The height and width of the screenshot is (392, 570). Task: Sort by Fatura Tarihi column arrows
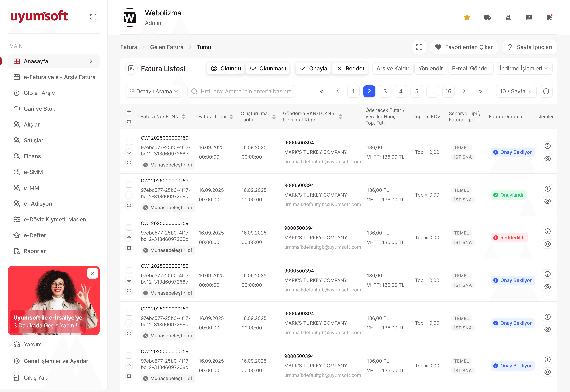pyautogui.click(x=231, y=117)
